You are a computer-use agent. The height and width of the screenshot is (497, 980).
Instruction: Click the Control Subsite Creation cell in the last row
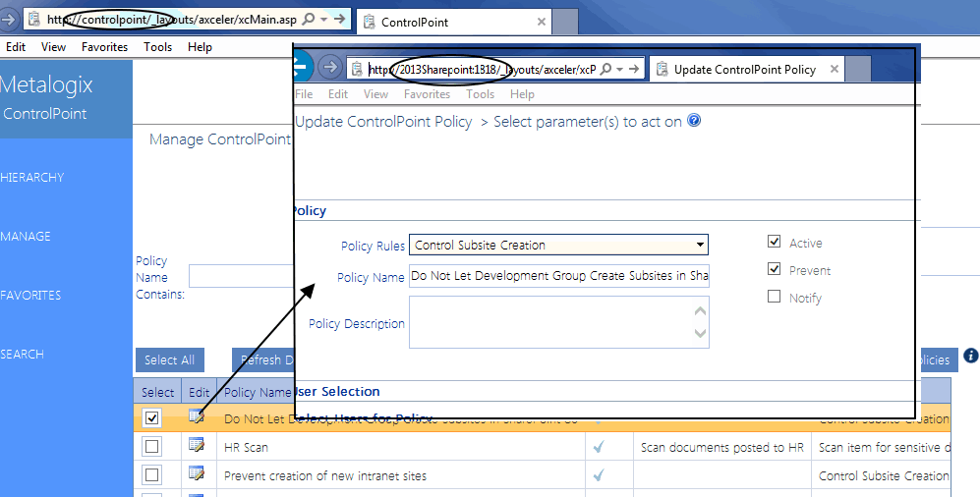pyautogui.click(x=884, y=475)
